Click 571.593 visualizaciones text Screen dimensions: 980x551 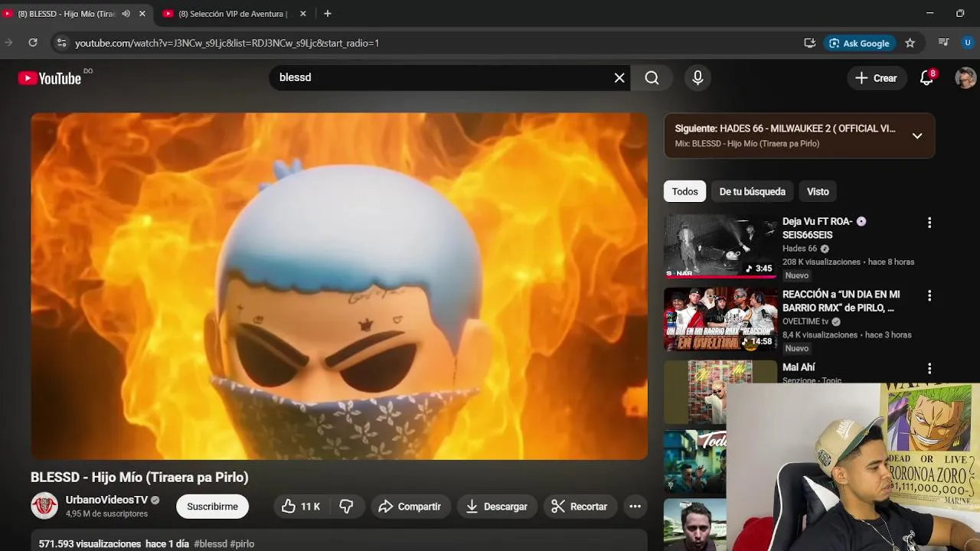pyautogui.click(x=90, y=543)
